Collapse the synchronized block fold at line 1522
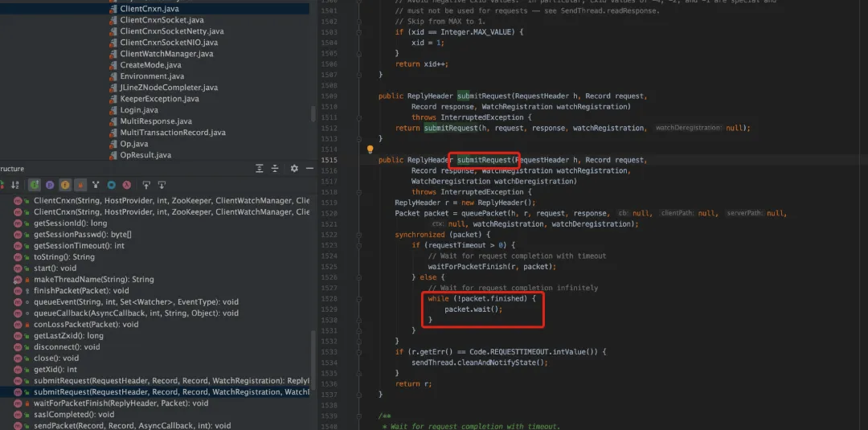 (358, 235)
